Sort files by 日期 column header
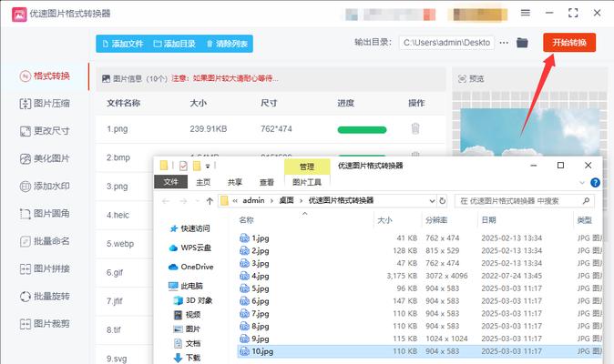 pos(488,220)
